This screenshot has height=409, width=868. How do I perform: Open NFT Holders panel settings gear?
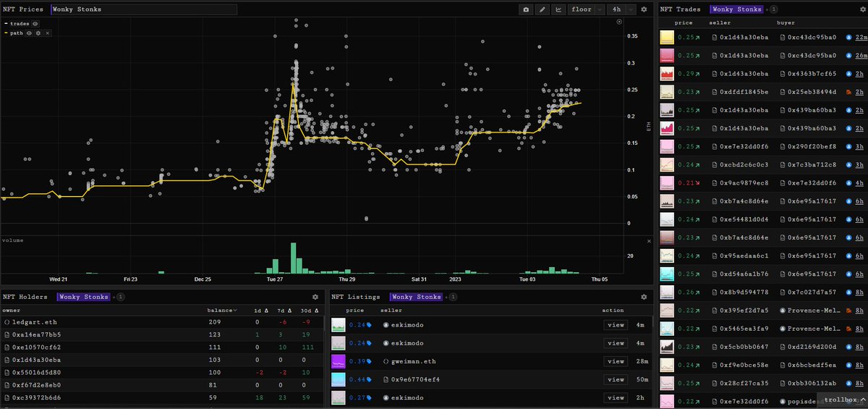(315, 297)
